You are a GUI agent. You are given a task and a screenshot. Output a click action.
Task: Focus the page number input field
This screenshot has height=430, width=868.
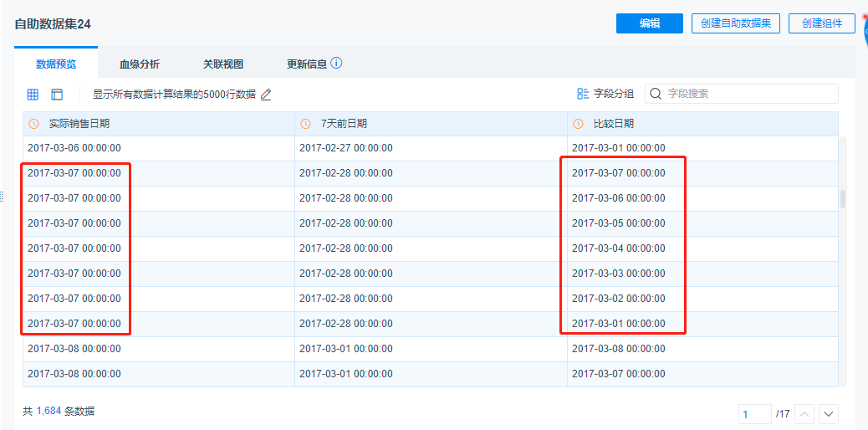tap(755, 413)
